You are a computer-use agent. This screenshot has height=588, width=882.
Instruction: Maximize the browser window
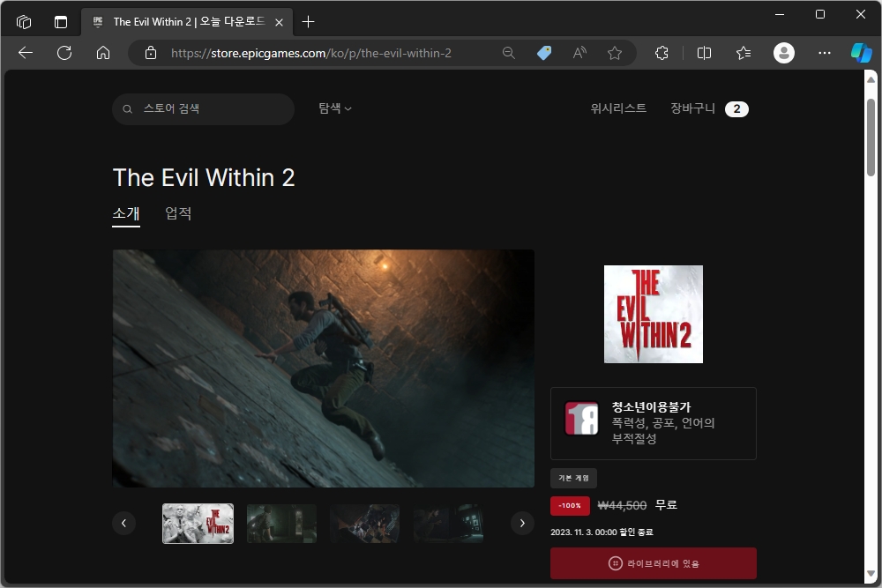(820, 15)
